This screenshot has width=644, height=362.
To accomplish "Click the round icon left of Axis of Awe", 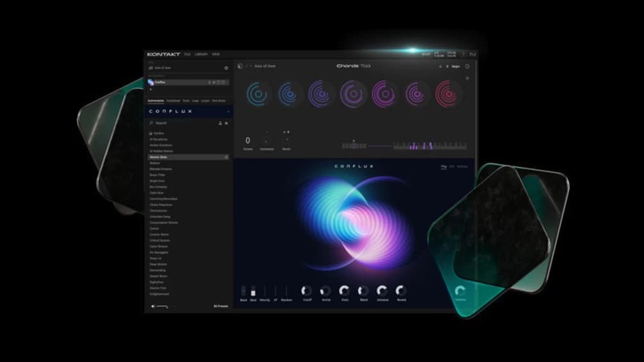I will click(x=240, y=65).
